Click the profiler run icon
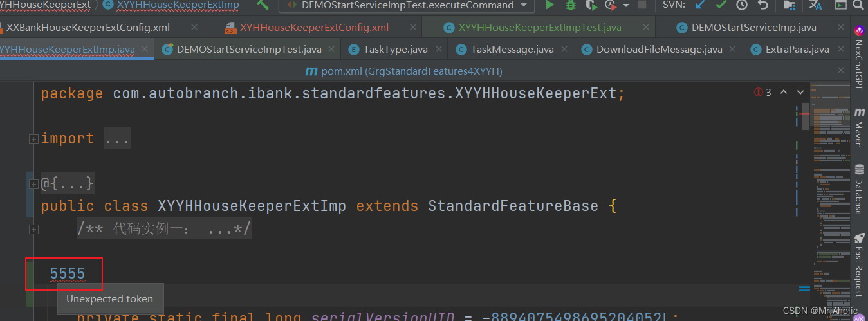The image size is (868, 321). [611, 5]
